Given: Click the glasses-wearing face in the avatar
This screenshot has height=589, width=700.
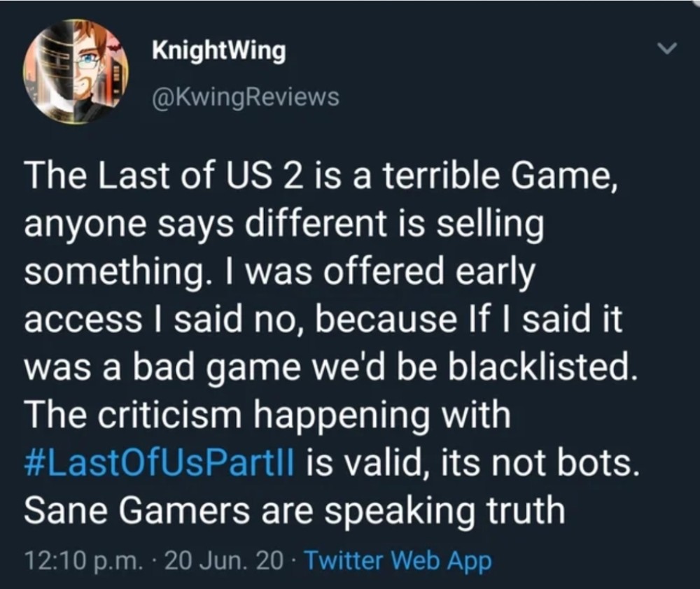Looking at the screenshot, I should [x=87, y=64].
